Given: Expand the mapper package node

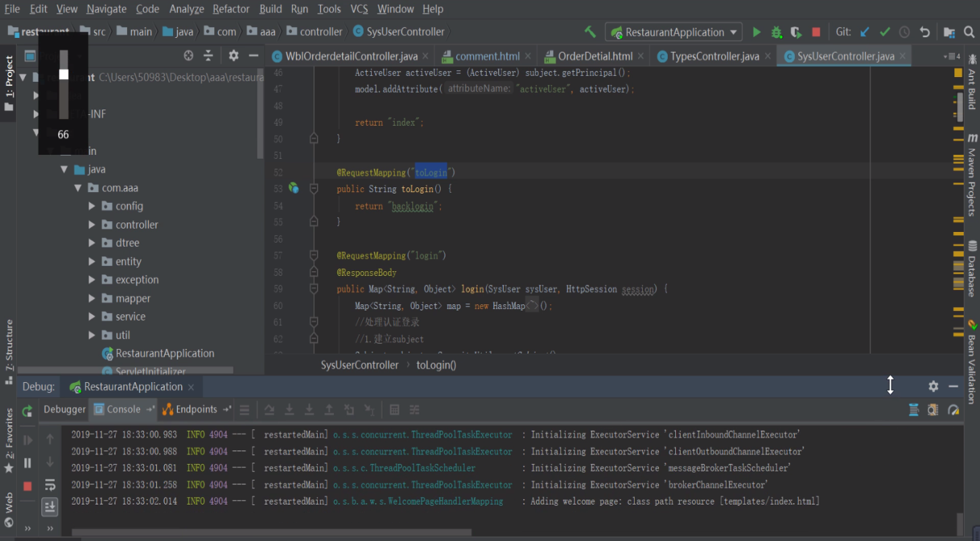Looking at the screenshot, I should 92,298.
